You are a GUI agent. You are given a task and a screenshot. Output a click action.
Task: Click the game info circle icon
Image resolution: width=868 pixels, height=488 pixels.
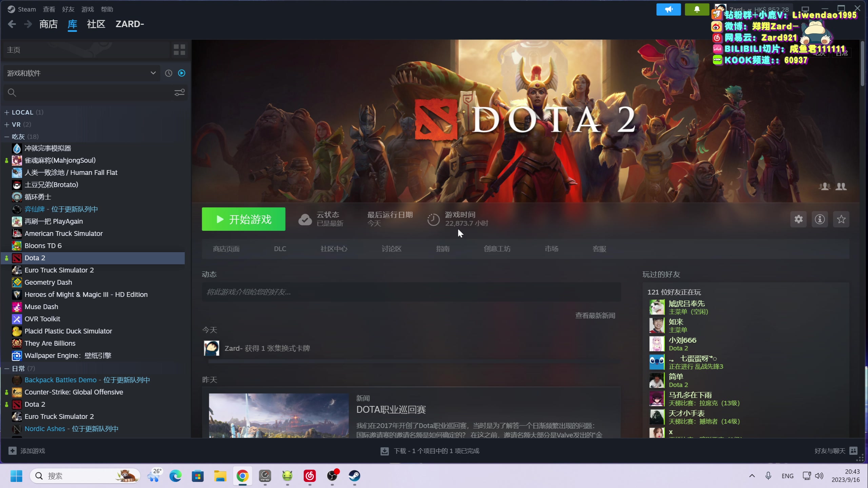(x=820, y=219)
